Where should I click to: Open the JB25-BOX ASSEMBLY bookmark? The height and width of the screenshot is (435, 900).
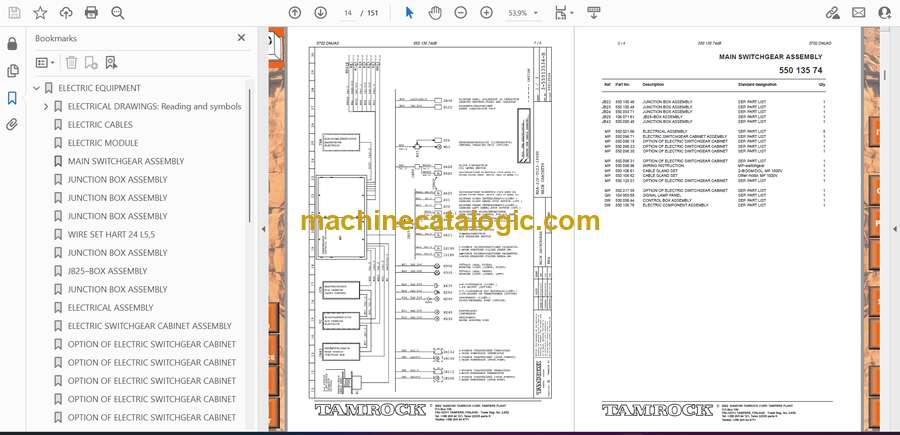[x=107, y=271]
